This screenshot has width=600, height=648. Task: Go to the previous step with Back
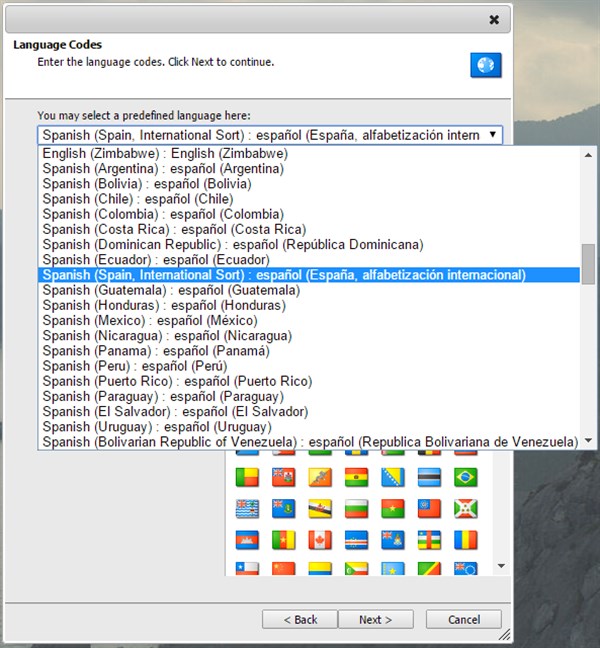(300, 619)
